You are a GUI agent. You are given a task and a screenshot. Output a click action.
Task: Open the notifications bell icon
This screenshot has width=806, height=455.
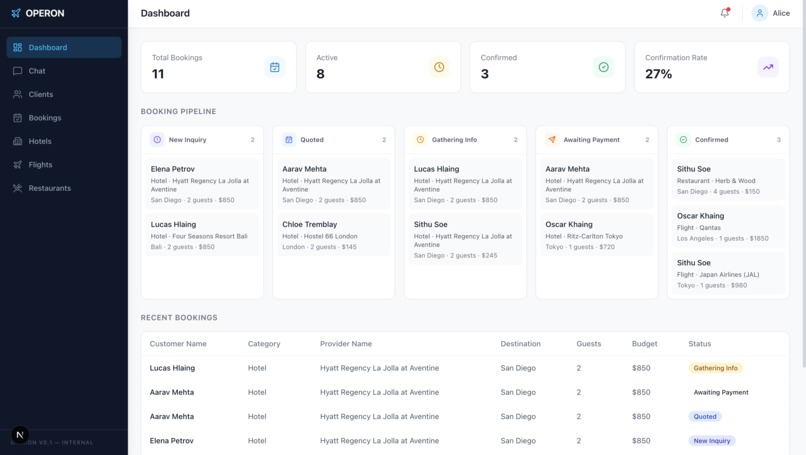(x=725, y=13)
